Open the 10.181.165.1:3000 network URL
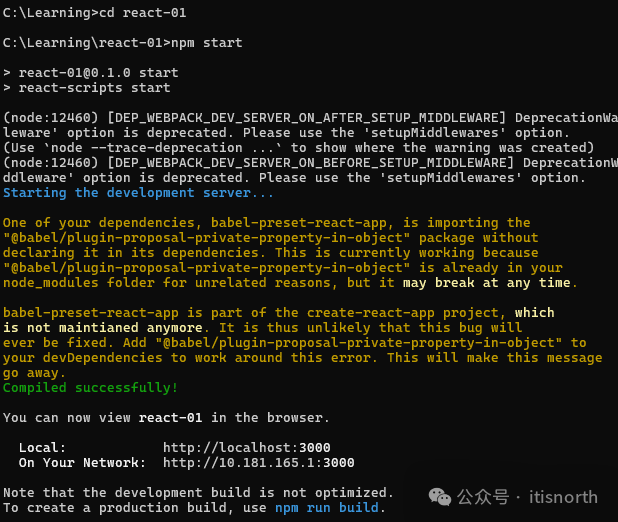 coord(258,462)
